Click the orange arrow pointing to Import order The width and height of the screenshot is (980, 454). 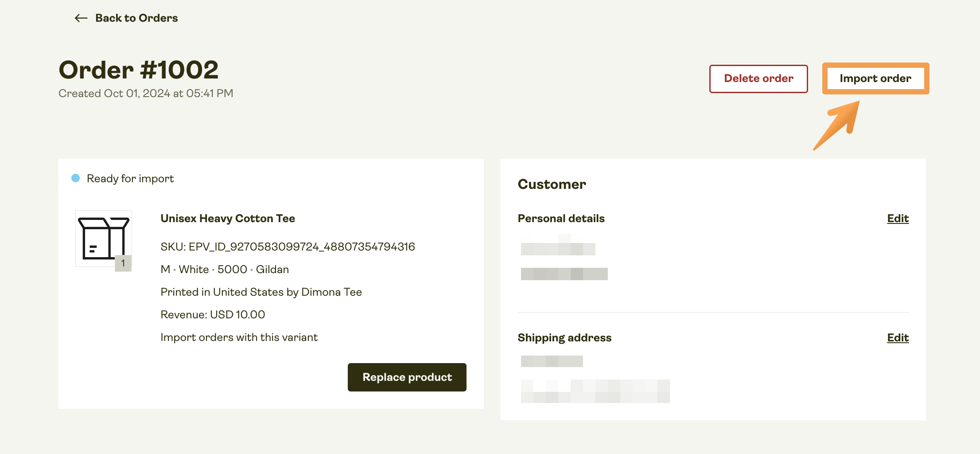pyautogui.click(x=837, y=125)
